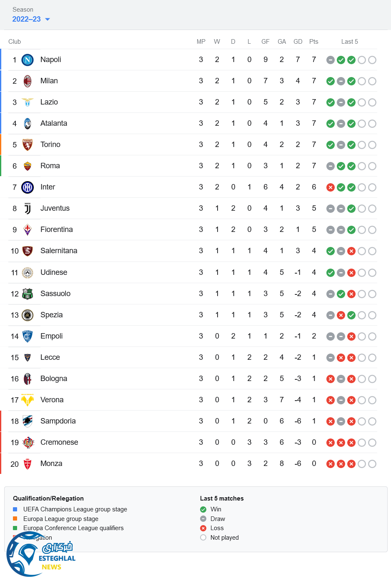Open the Season 2022–23 dropdown
This screenshot has width=391, height=588.
[x=27, y=19]
